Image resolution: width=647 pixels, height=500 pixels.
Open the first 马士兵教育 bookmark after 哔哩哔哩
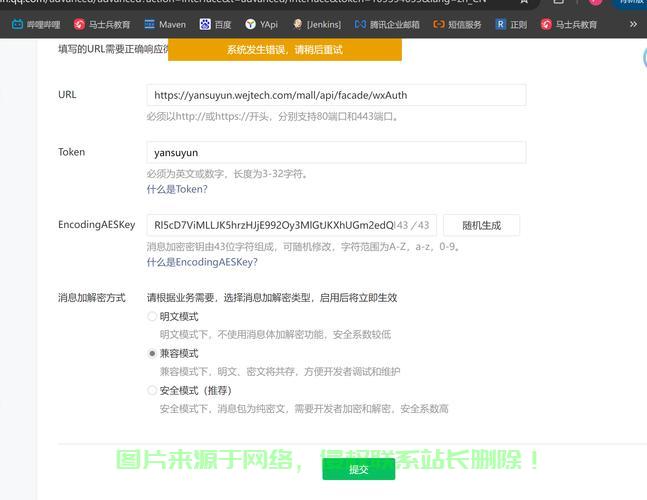coord(102,25)
